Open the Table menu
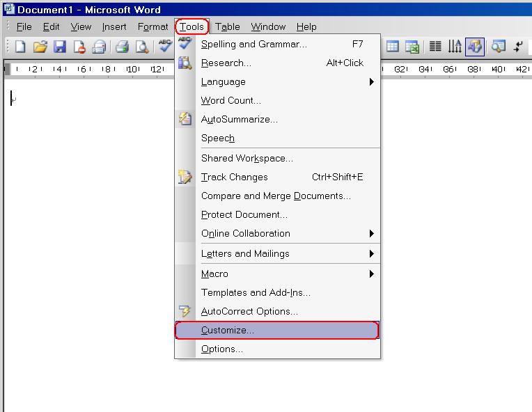The image size is (532, 412). tap(227, 26)
